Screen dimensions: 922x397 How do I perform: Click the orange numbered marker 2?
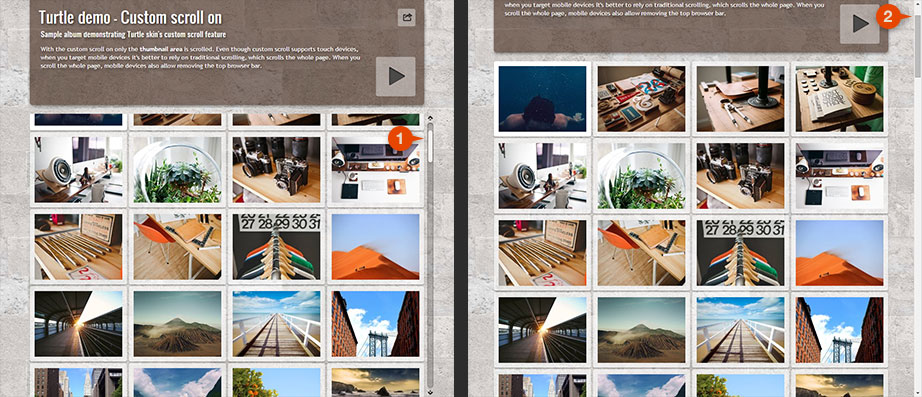(x=887, y=17)
